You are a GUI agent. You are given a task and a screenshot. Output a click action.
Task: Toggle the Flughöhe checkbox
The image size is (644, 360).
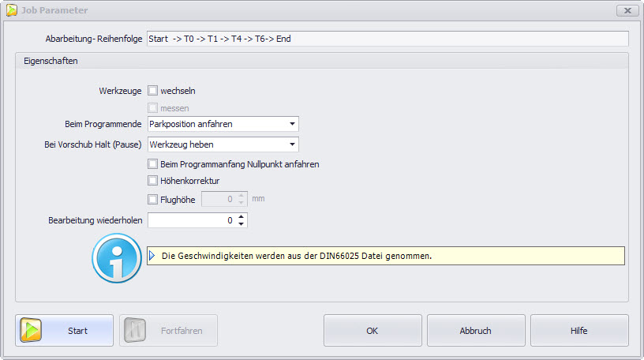click(153, 199)
